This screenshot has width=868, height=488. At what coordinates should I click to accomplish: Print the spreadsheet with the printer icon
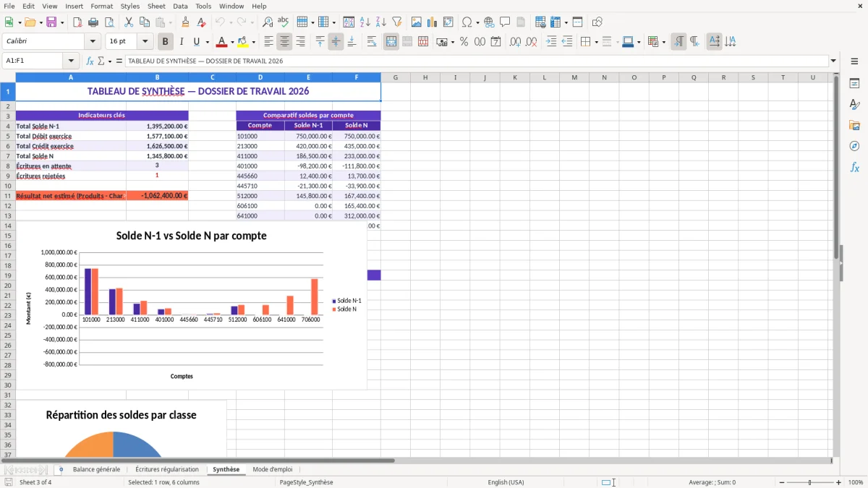tap(93, 22)
